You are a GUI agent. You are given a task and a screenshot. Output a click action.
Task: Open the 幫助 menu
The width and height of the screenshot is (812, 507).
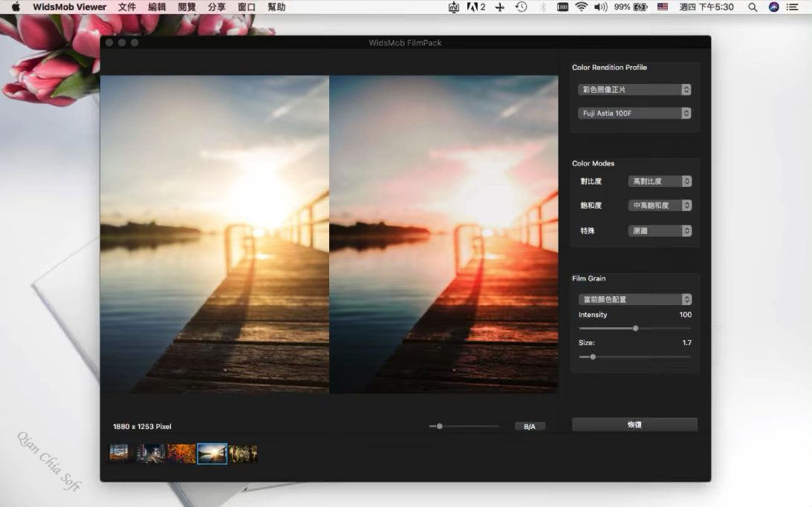point(276,7)
